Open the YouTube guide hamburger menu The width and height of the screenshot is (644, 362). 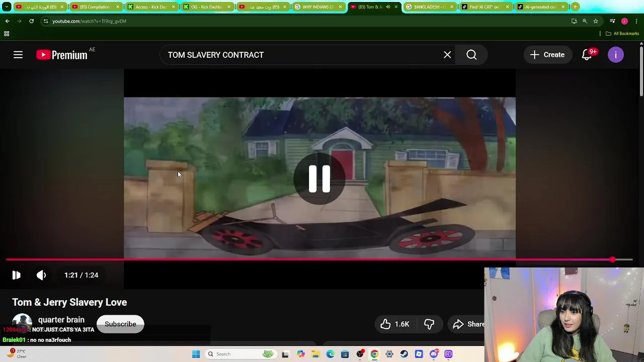tap(18, 55)
